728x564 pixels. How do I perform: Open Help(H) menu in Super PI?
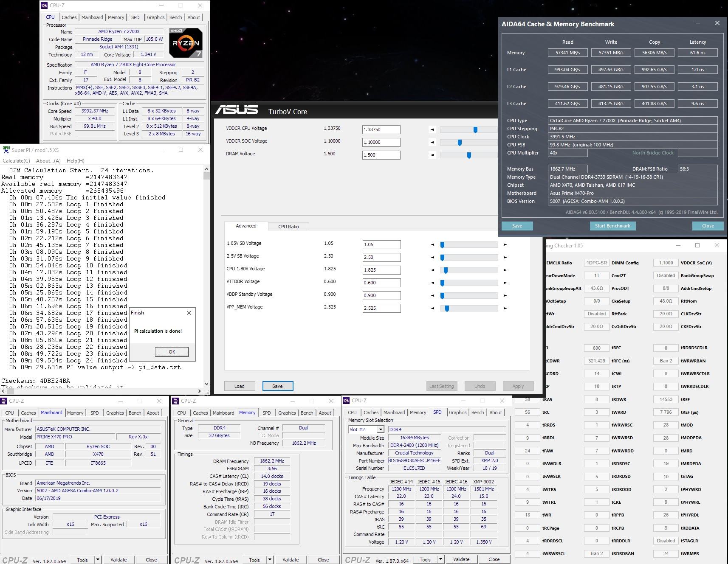pos(76,161)
